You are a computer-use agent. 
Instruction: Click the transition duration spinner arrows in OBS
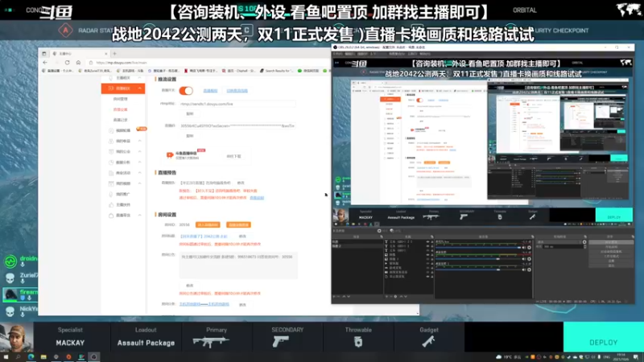[585, 246]
